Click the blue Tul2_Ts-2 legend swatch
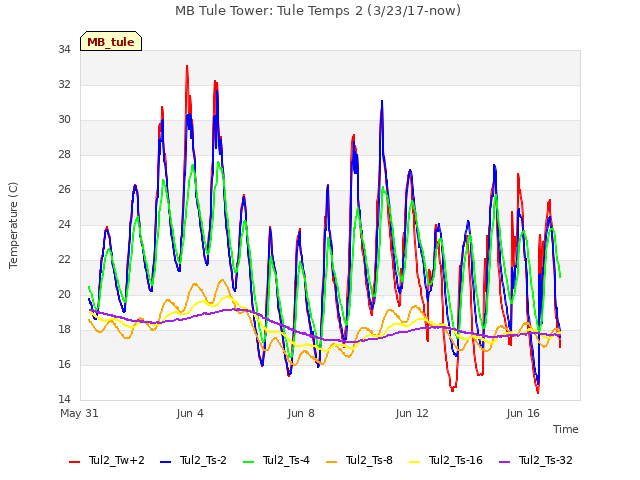 click(165, 462)
